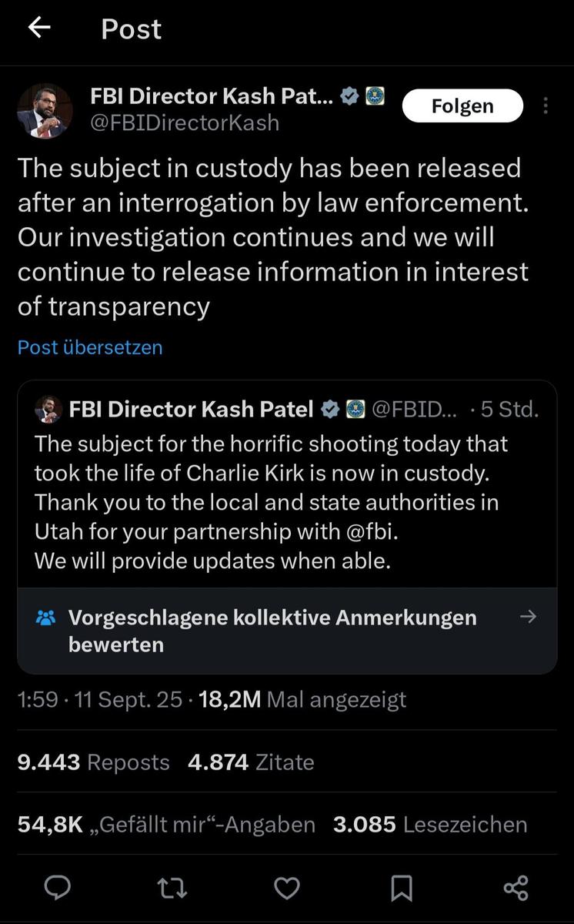Open the Gefällt mir-Angaben likes list
Screen dimensions: 574x924
pyautogui.click(x=166, y=825)
